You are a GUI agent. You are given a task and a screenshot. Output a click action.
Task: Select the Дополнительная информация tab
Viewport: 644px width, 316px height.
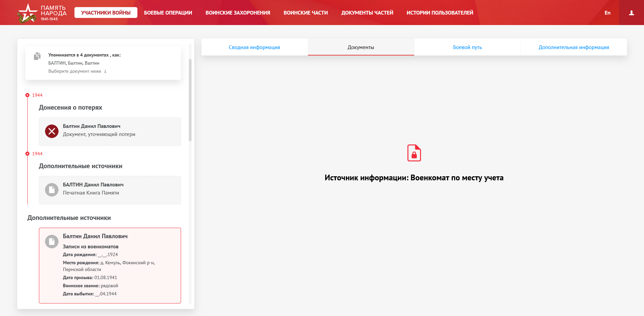point(574,47)
